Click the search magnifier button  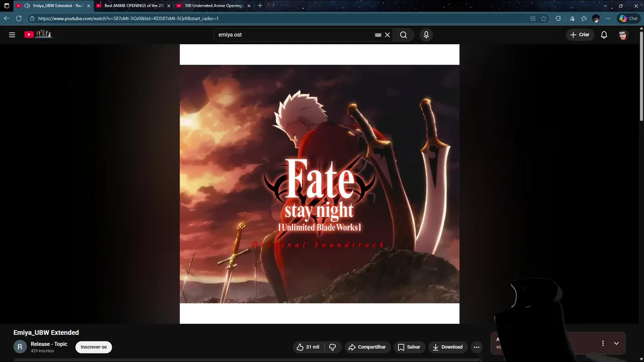pyautogui.click(x=404, y=35)
